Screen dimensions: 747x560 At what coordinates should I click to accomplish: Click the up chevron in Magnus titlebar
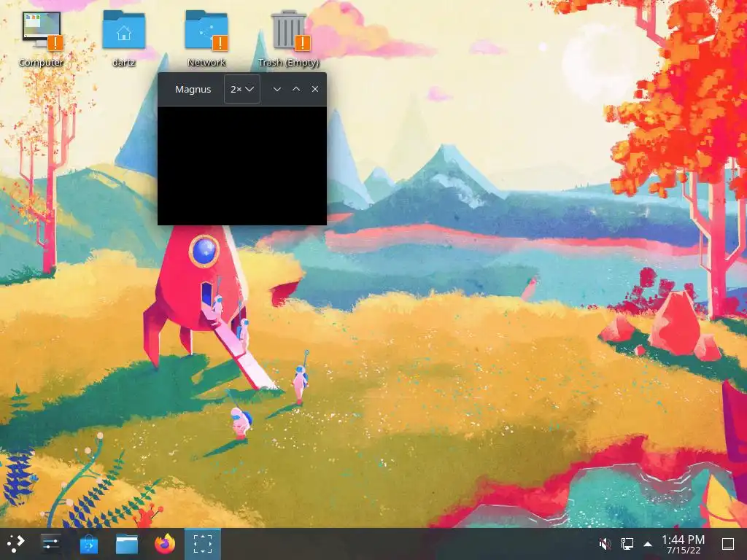296,89
